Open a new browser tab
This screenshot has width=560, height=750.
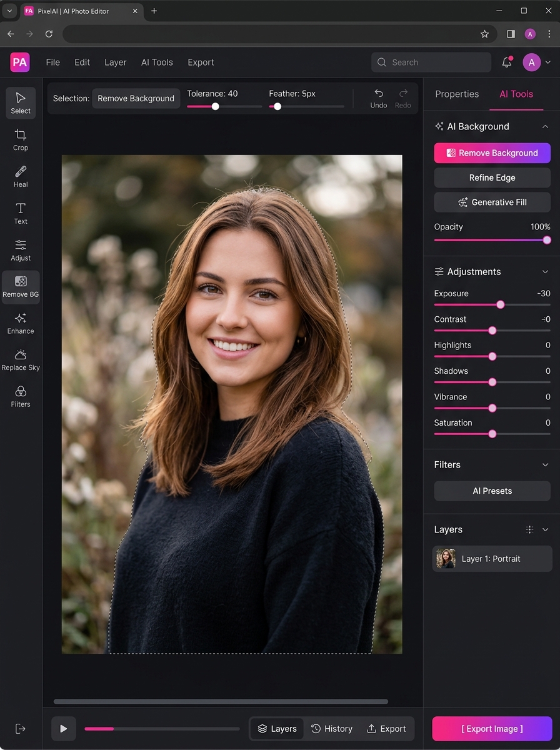154,11
